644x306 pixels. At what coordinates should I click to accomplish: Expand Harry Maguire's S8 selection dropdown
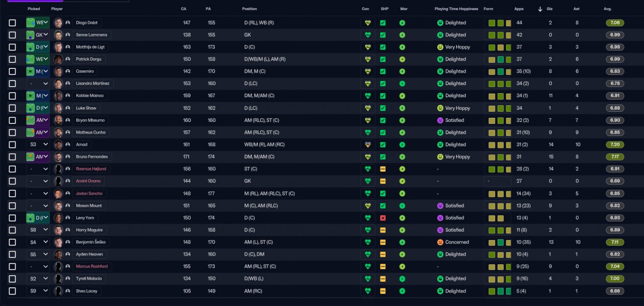click(x=38, y=230)
